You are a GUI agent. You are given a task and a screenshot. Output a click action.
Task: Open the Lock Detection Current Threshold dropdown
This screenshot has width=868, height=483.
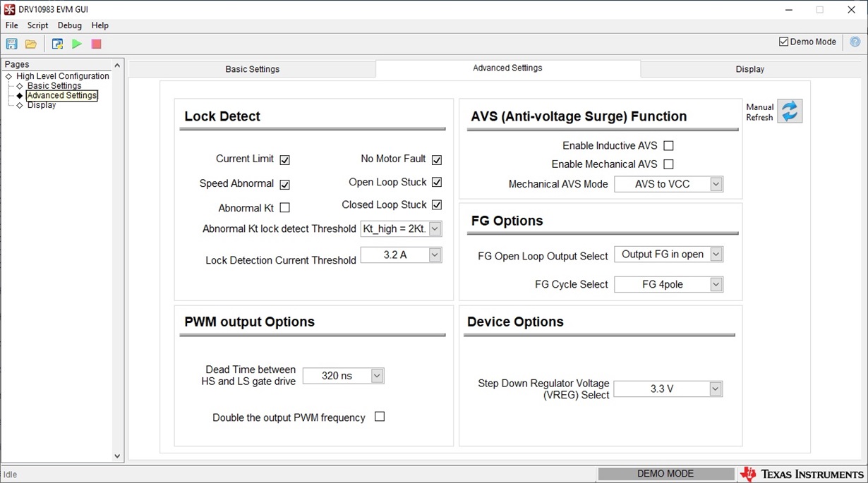click(x=435, y=255)
